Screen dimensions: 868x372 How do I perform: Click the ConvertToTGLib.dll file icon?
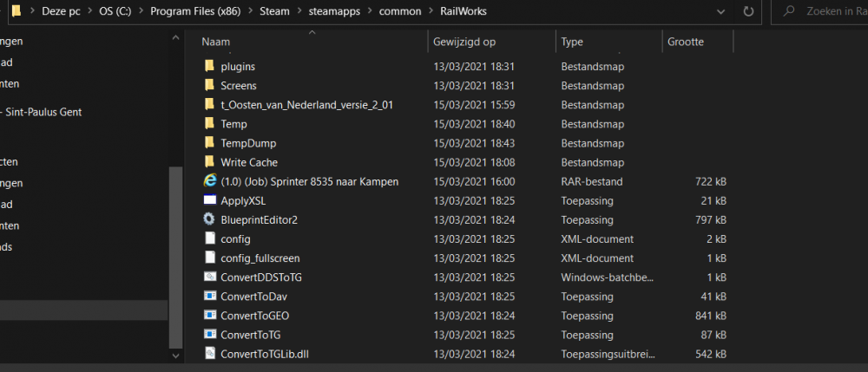pyautogui.click(x=209, y=353)
